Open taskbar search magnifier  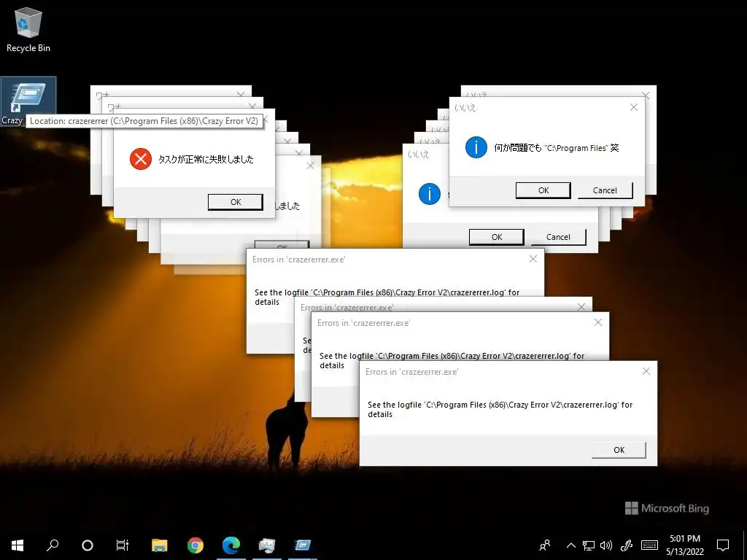(53, 545)
